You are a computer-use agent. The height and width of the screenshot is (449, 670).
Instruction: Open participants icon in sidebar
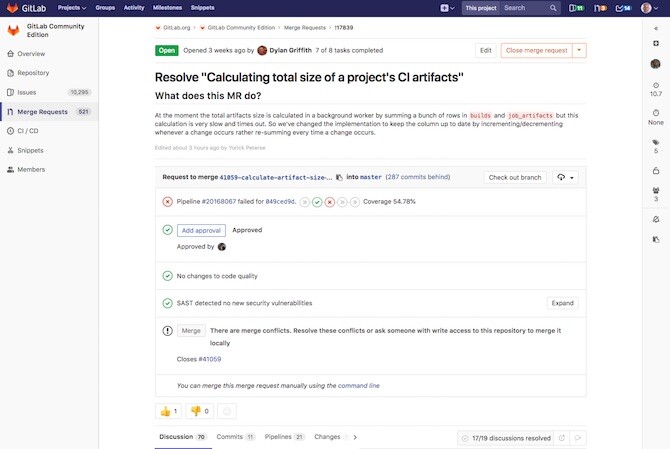[656, 194]
